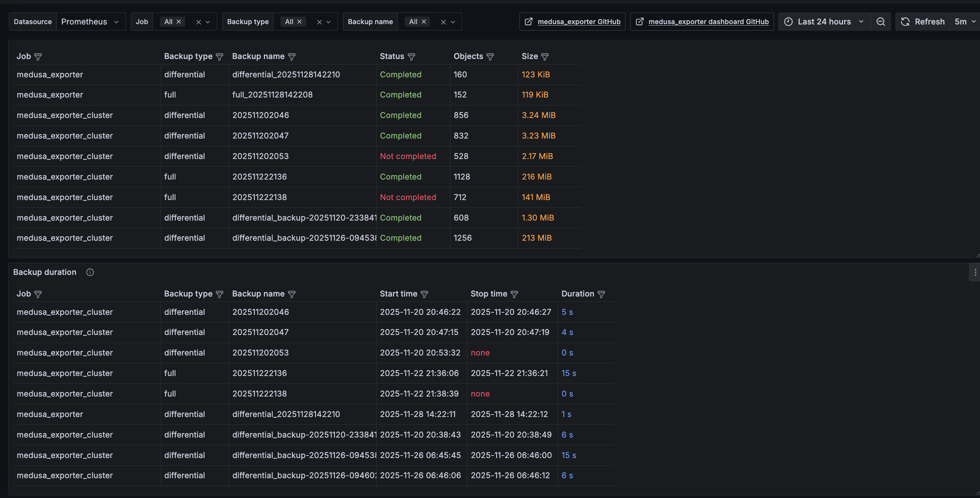Expand the 5m refresh interval dropdown
Viewport: 980px width, 498px height.
click(x=965, y=22)
